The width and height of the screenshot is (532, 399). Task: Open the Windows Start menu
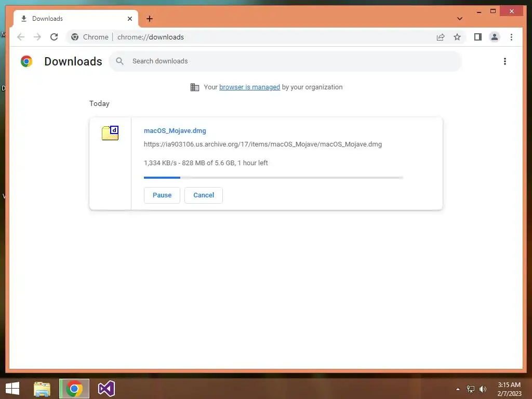[x=12, y=389]
